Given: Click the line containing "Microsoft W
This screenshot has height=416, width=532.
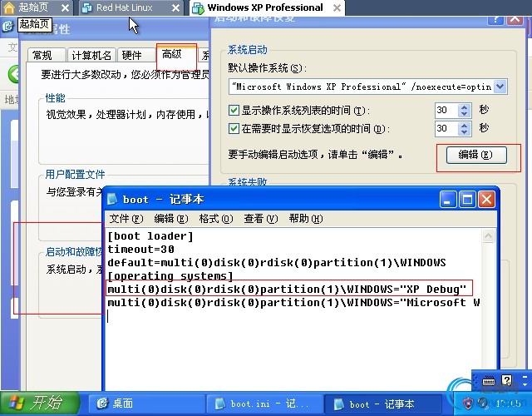Looking at the screenshot, I should pyautogui.click(x=293, y=302).
